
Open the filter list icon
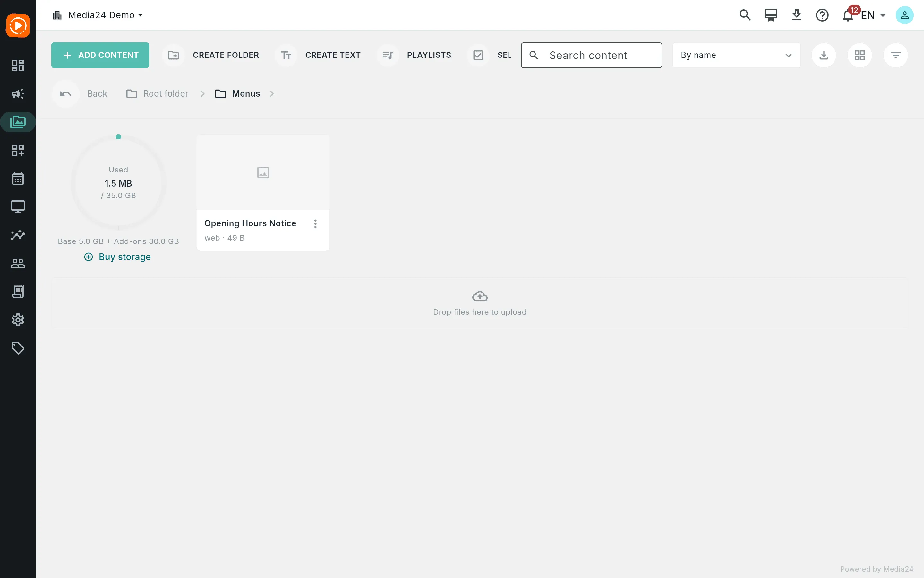coord(896,56)
